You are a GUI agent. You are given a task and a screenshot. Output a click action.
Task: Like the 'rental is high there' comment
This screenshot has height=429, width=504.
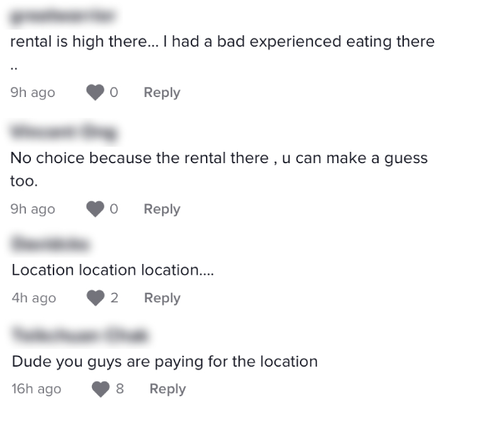pyautogui.click(x=95, y=93)
